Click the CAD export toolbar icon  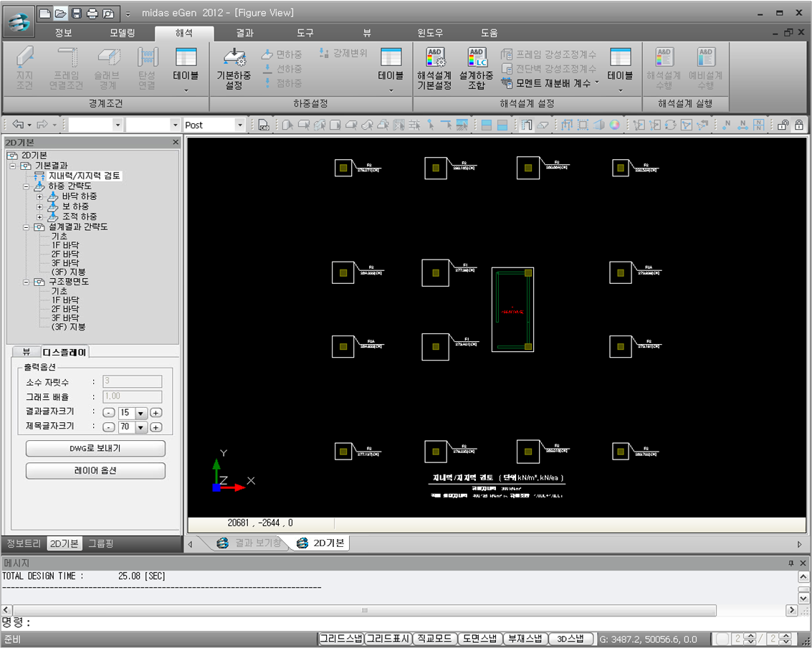click(x=264, y=125)
